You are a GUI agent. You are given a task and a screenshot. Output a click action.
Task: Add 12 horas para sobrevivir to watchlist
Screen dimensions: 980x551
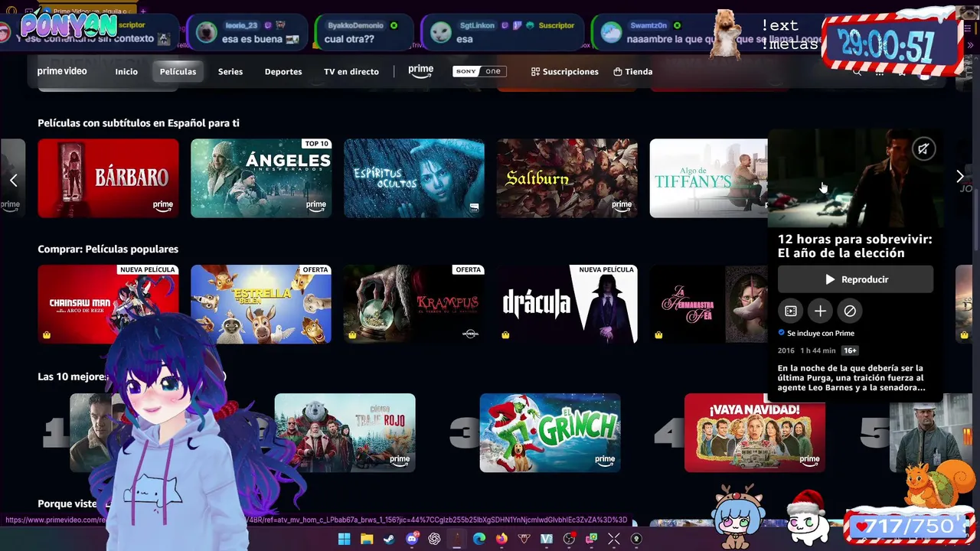point(820,311)
